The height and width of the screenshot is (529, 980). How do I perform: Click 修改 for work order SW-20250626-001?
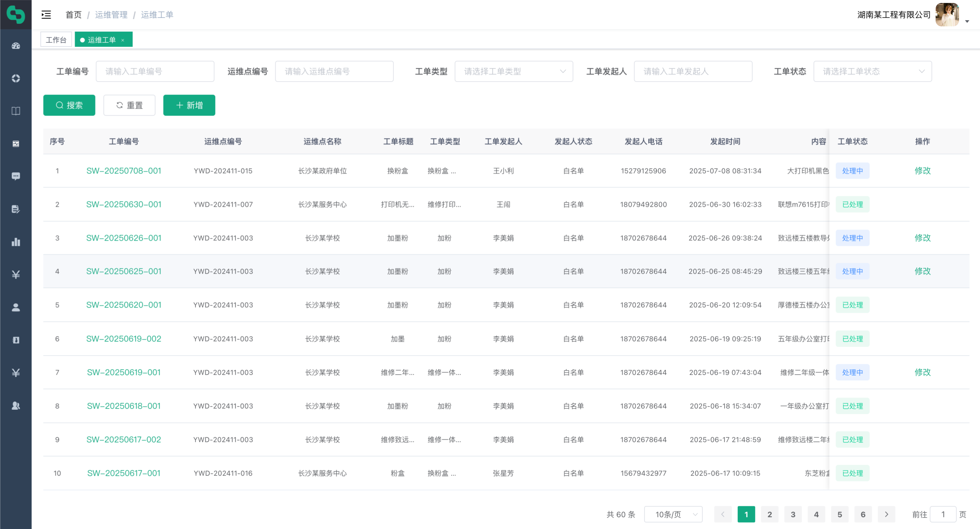[x=922, y=238]
